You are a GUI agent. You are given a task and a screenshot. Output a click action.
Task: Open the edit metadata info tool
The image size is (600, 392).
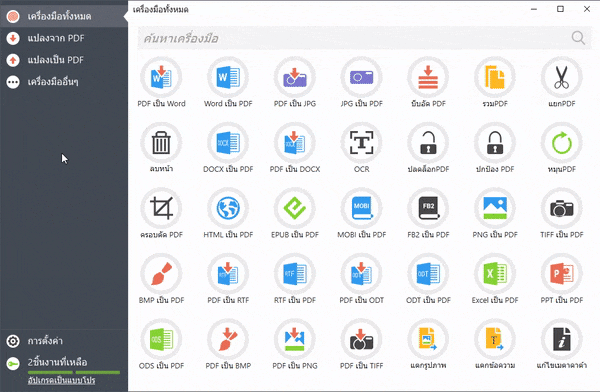tap(561, 340)
